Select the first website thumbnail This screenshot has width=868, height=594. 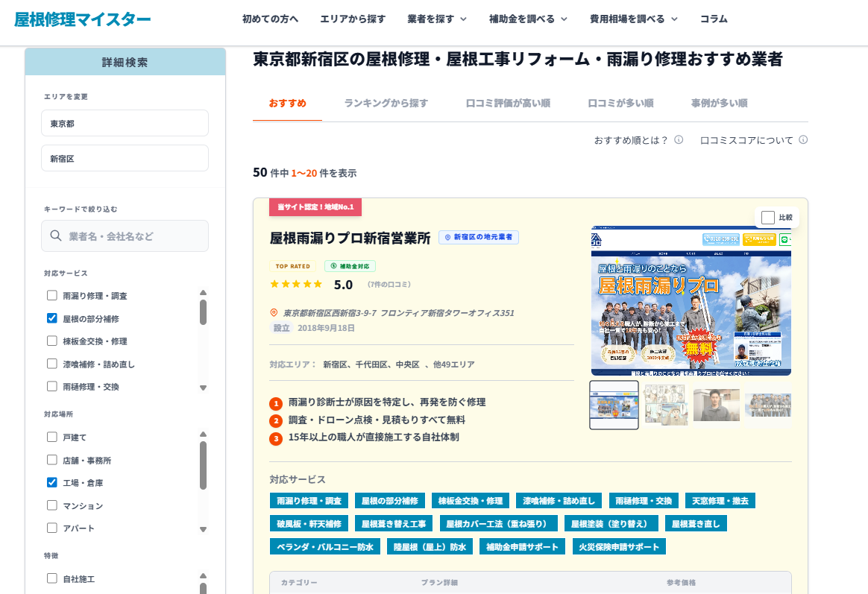point(614,405)
